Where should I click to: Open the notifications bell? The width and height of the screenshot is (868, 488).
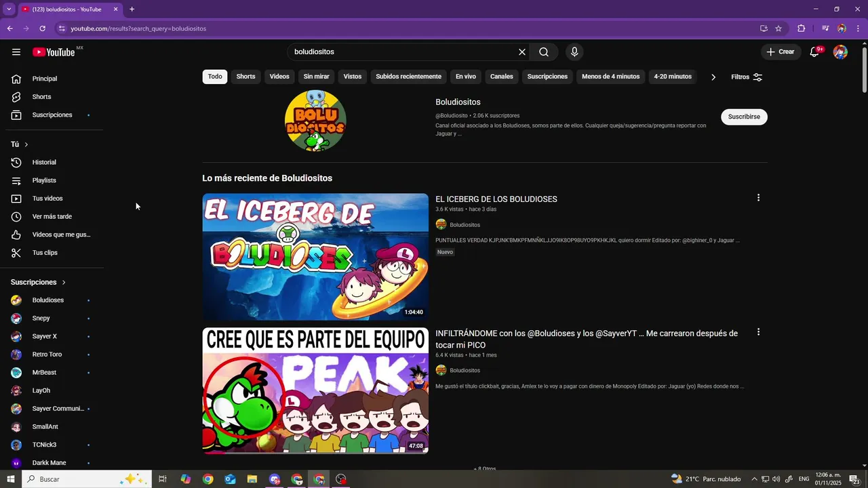coord(815,52)
